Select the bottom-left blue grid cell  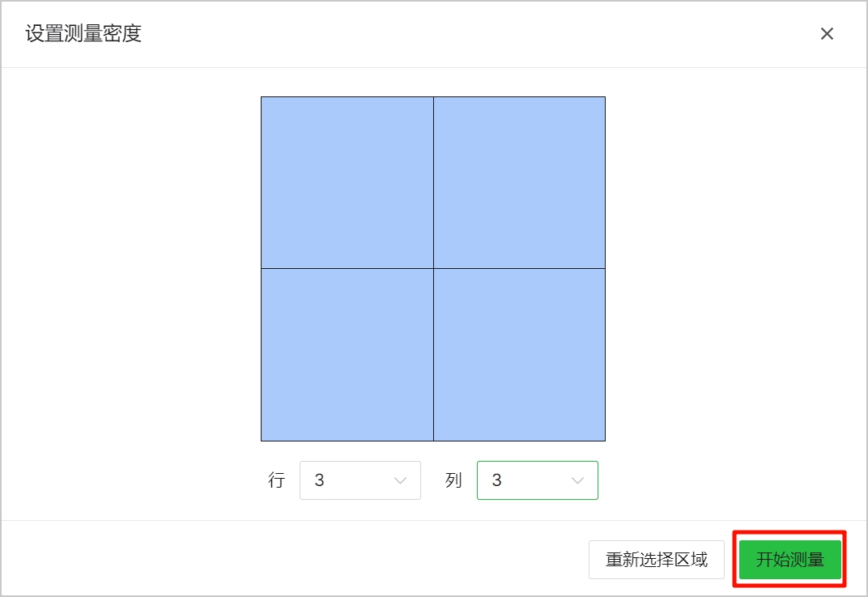pos(347,354)
